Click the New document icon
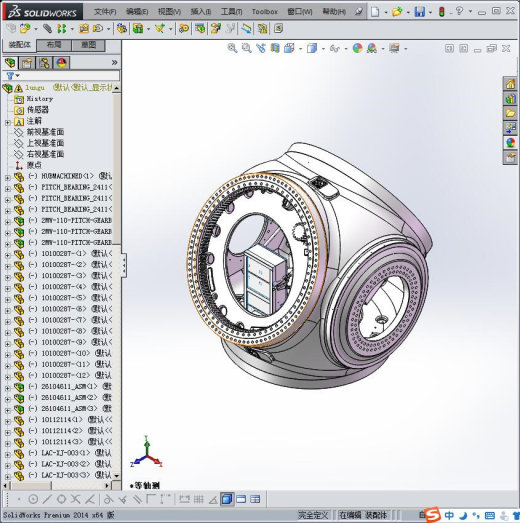 [375, 12]
